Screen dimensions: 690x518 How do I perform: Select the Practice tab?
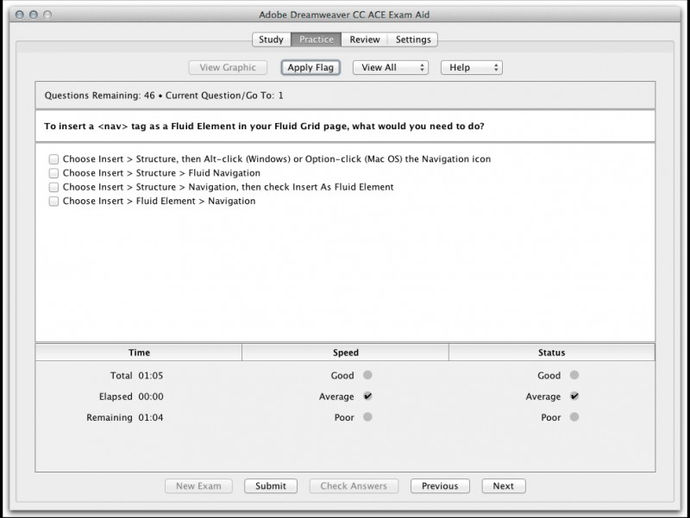(x=316, y=40)
